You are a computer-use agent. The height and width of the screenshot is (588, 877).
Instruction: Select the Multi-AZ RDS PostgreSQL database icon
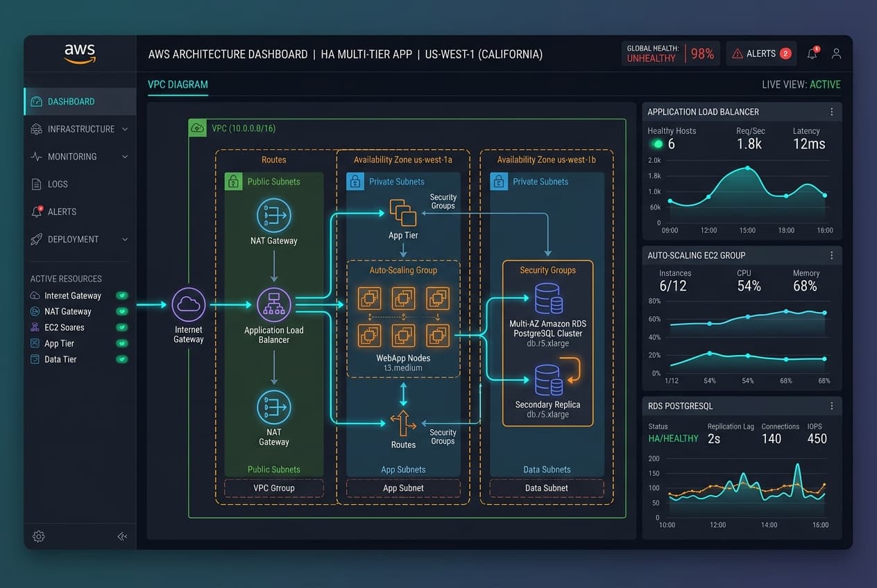tap(548, 299)
